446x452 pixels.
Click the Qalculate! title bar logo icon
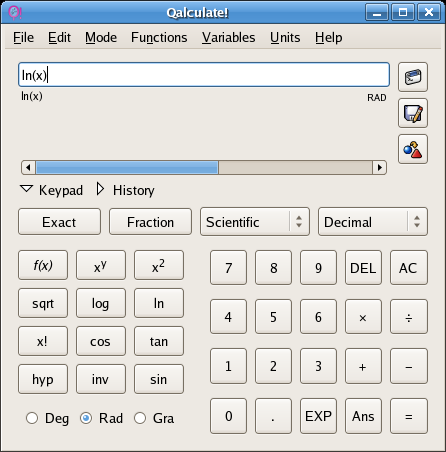[x=15, y=13]
